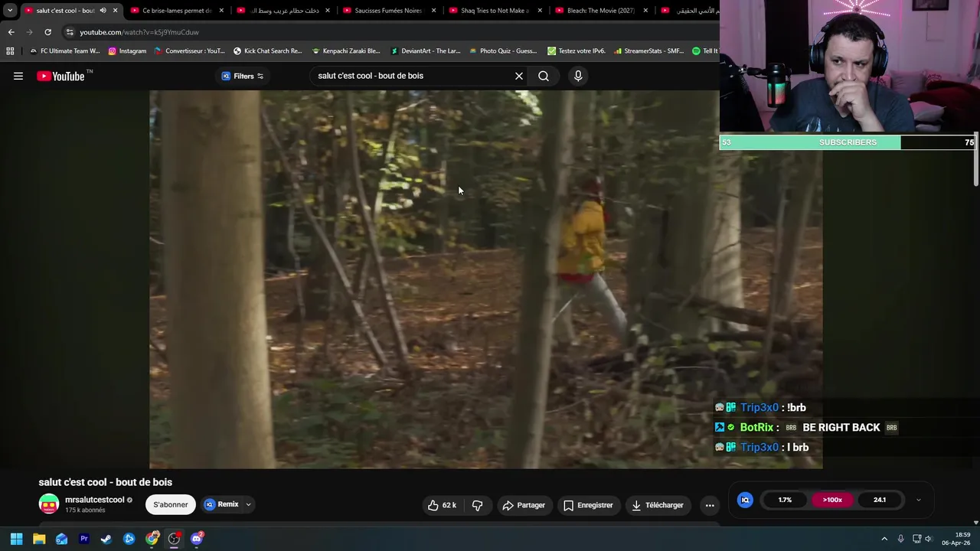Click the >100x vidIQ stat pill

click(832, 500)
